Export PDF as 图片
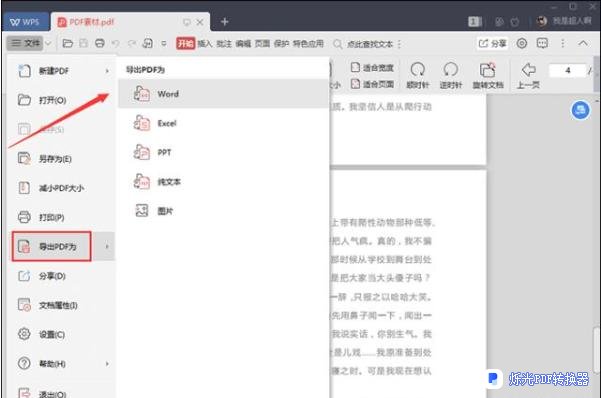Screen dimensions: 601x398 [223, 211]
